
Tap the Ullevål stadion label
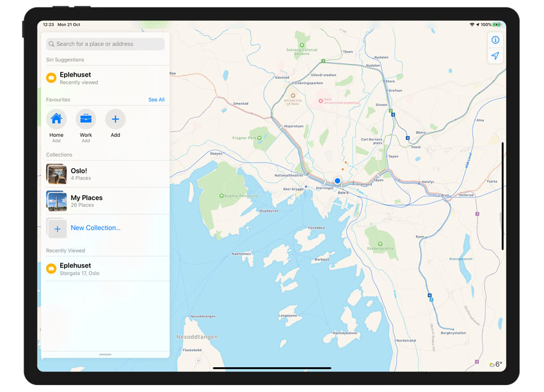[323, 75]
